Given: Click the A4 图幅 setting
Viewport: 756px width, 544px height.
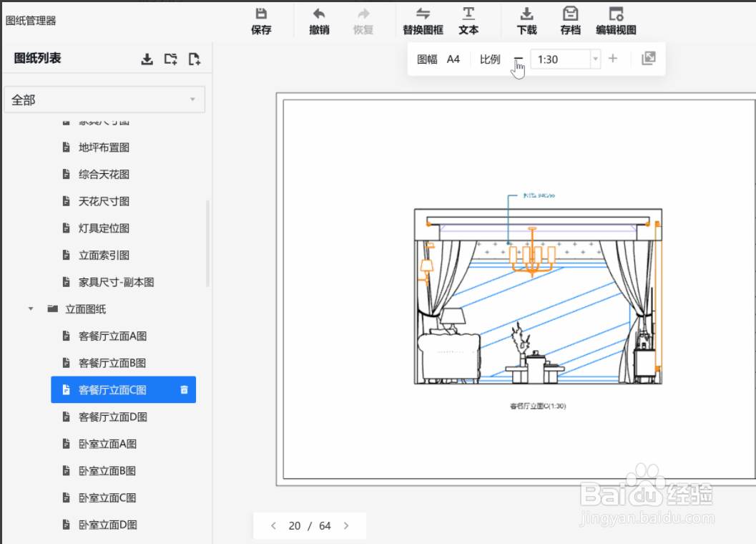Looking at the screenshot, I should 453,59.
